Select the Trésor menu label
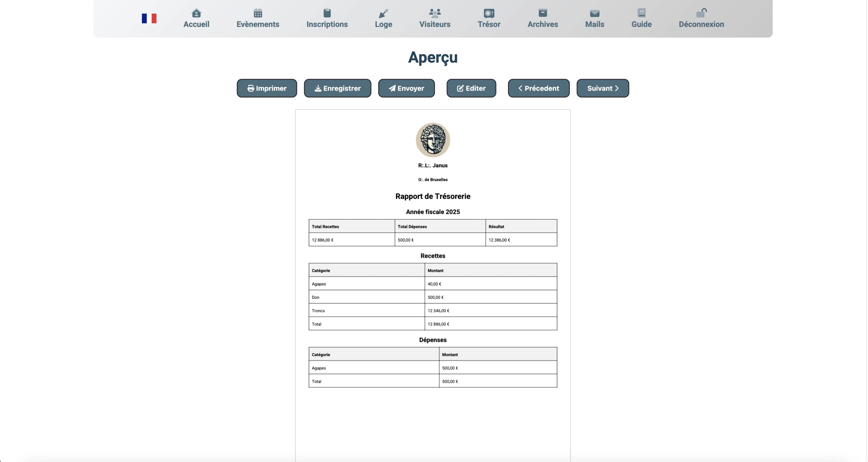 489,24
